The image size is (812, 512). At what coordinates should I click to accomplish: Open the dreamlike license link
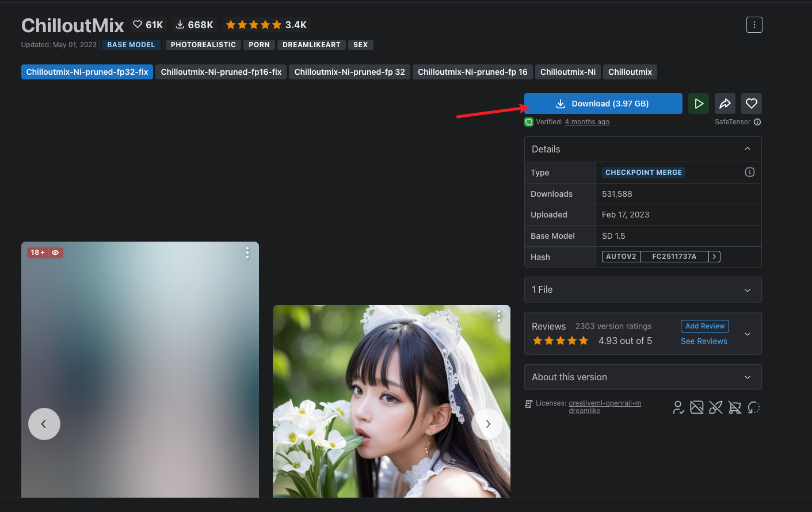click(x=585, y=411)
